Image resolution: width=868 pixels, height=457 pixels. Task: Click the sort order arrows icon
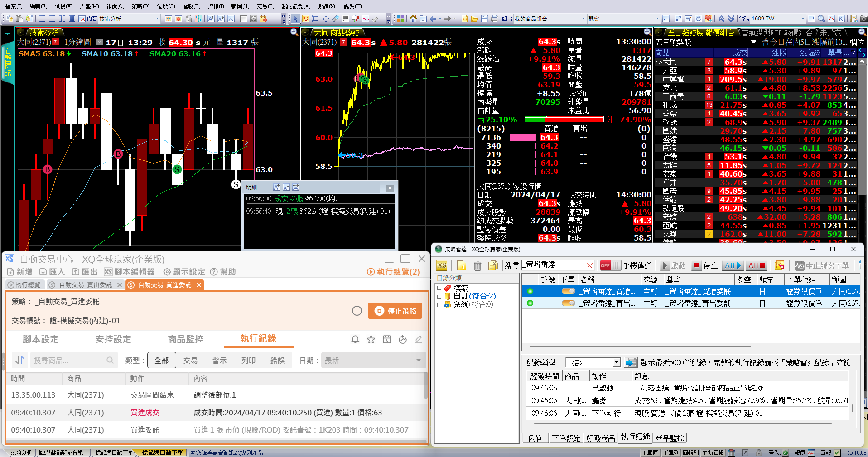click(20, 360)
